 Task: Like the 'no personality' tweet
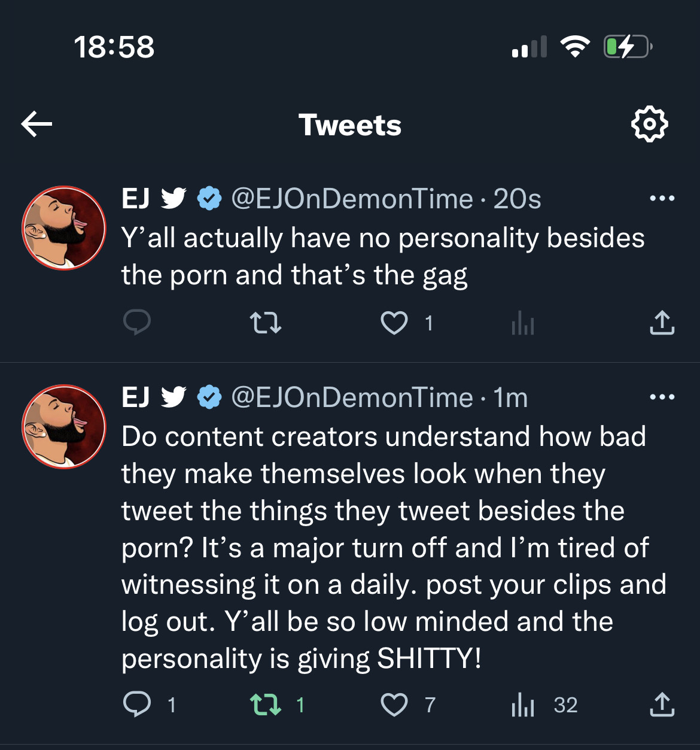394,323
